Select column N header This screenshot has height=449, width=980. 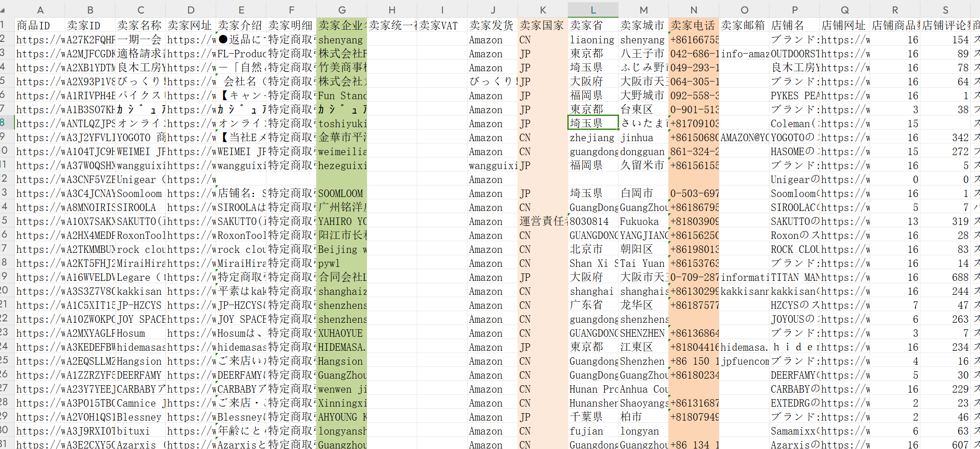[694, 10]
